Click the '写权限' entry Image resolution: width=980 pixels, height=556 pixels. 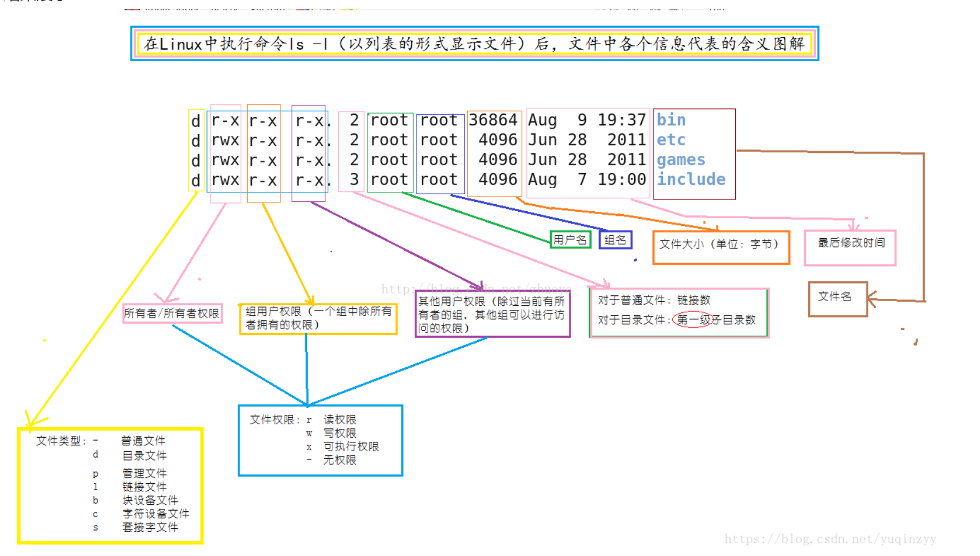point(340,433)
